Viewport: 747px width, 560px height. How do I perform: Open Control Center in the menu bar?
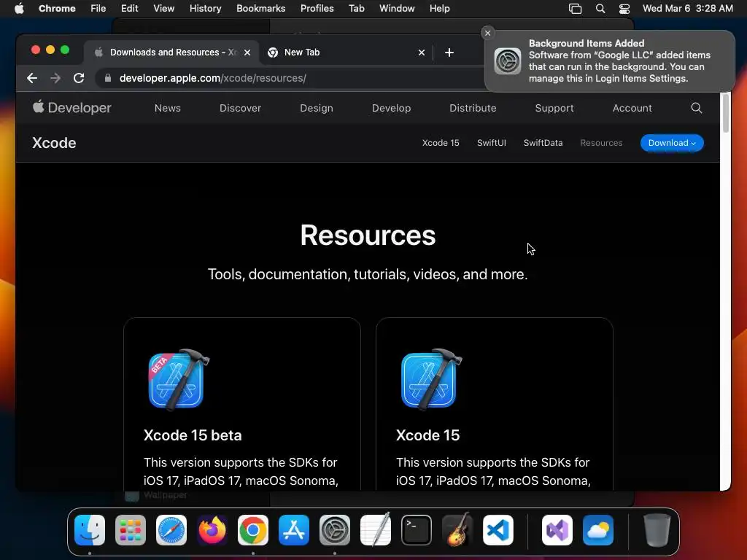624,9
